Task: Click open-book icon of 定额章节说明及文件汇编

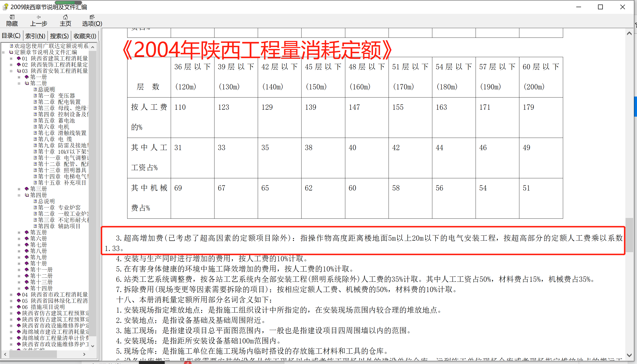Action: pos(11,52)
